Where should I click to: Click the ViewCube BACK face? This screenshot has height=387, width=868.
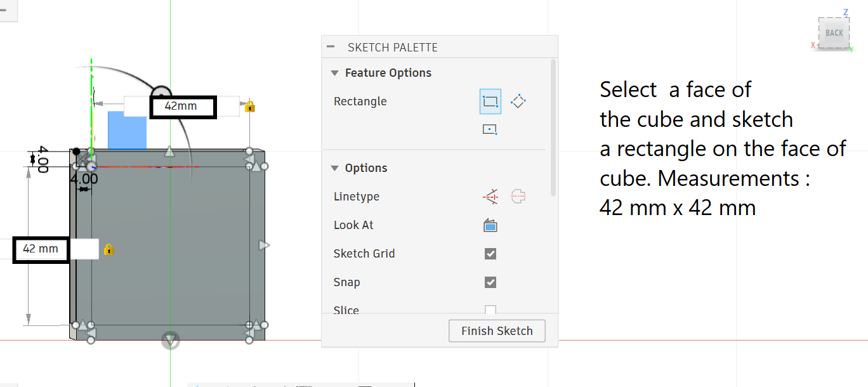(834, 33)
